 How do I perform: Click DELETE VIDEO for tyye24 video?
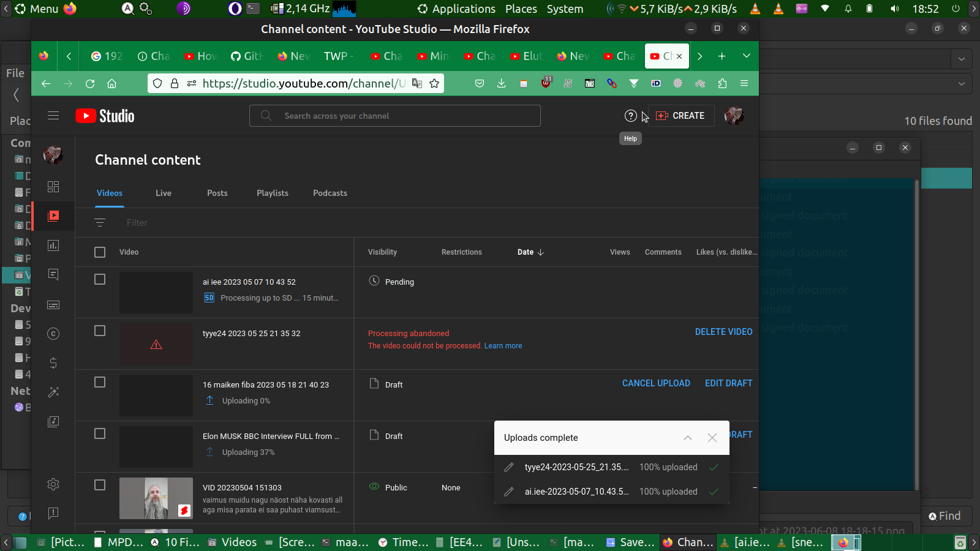coord(723,332)
